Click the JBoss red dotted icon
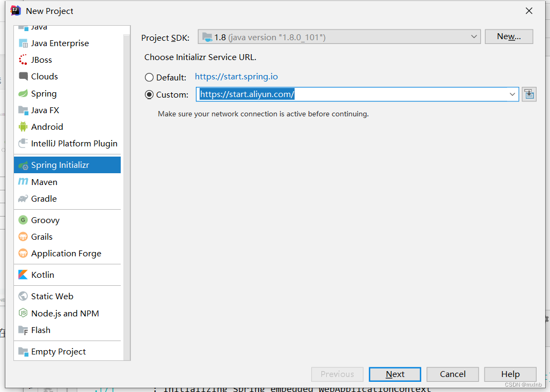 [23, 60]
